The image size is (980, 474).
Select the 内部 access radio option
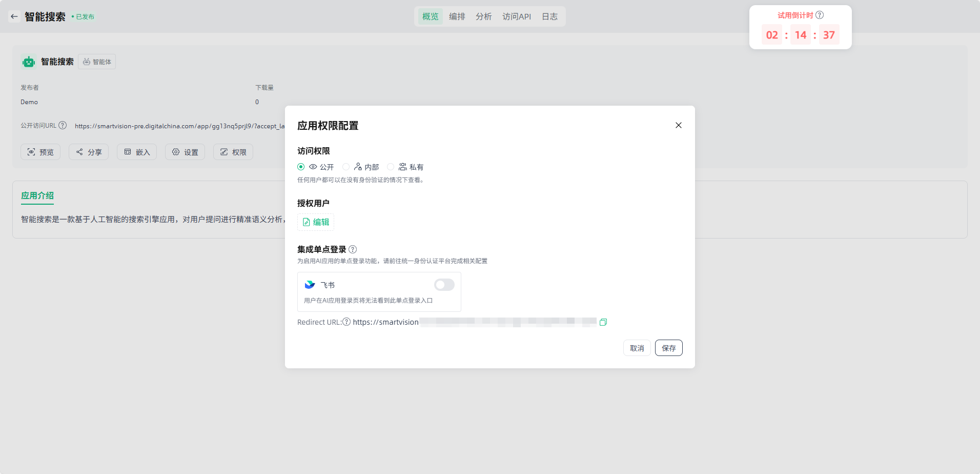click(x=346, y=167)
